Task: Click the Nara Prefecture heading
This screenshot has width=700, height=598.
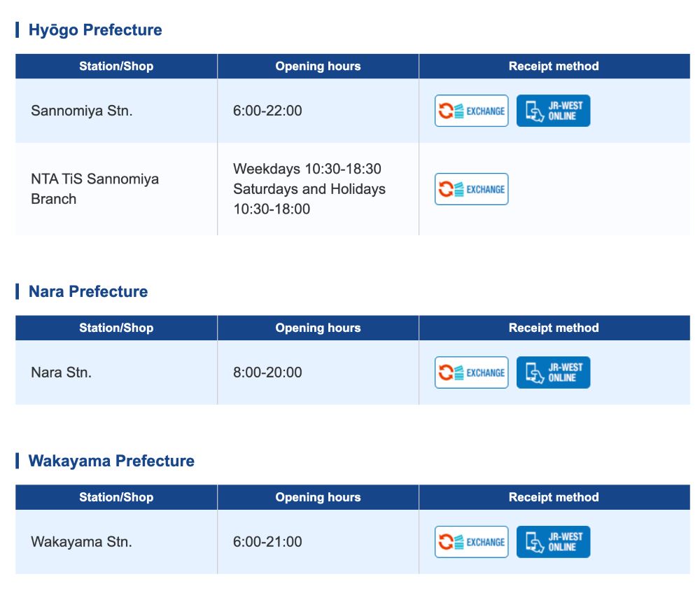Action: [88, 292]
